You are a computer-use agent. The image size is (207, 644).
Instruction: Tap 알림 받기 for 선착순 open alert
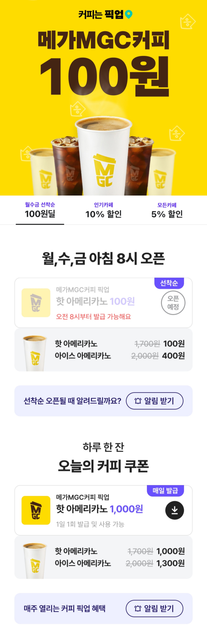tap(154, 401)
